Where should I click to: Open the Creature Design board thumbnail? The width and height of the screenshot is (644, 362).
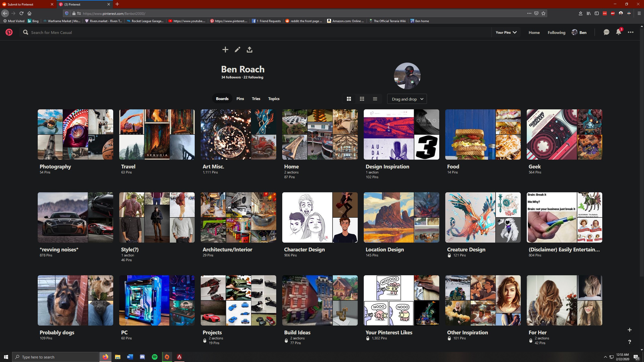click(x=482, y=217)
